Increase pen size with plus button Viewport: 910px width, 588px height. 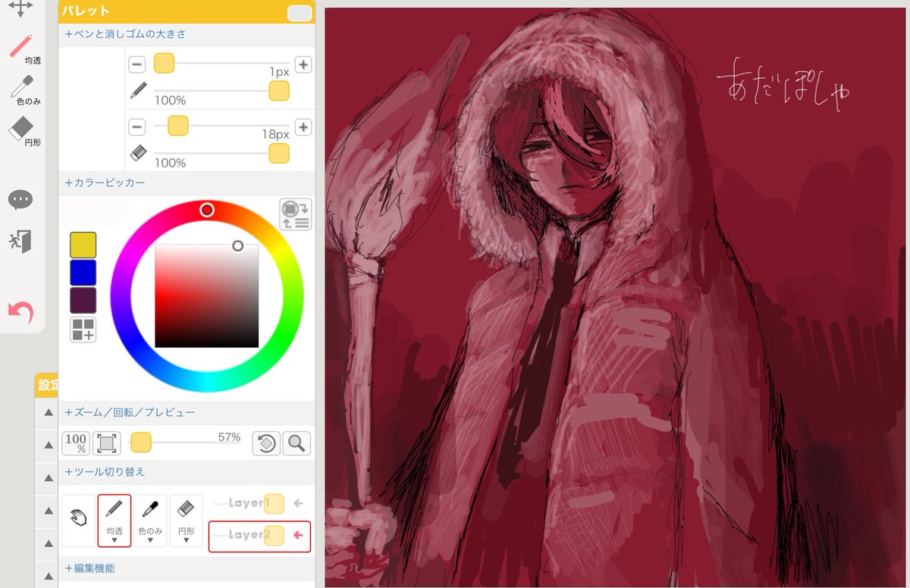click(303, 64)
